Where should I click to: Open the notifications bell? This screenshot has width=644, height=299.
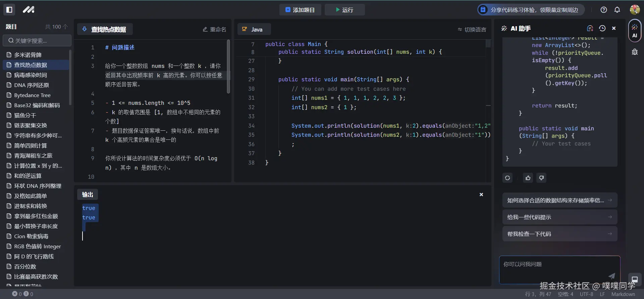click(x=617, y=10)
